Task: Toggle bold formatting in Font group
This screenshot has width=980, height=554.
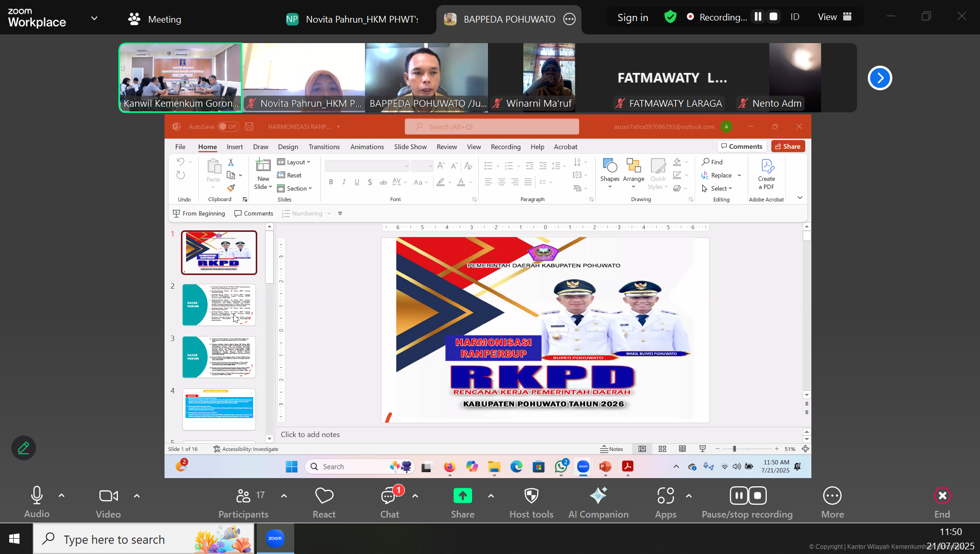Action: pos(331,182)
